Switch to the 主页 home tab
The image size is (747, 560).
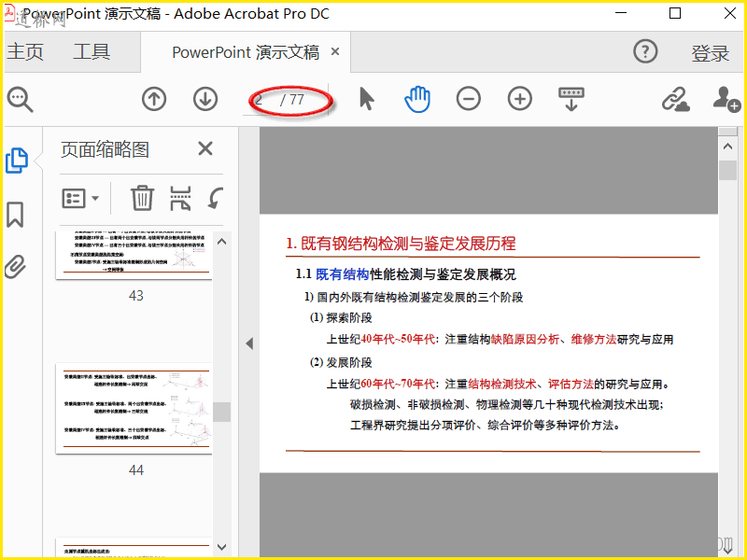[25, 51]
